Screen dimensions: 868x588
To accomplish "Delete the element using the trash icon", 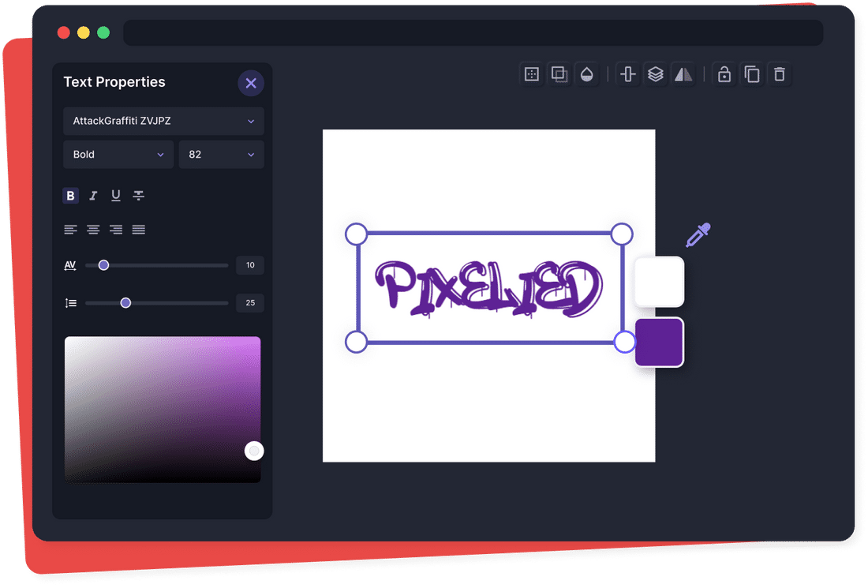I will tap(780, 73).
